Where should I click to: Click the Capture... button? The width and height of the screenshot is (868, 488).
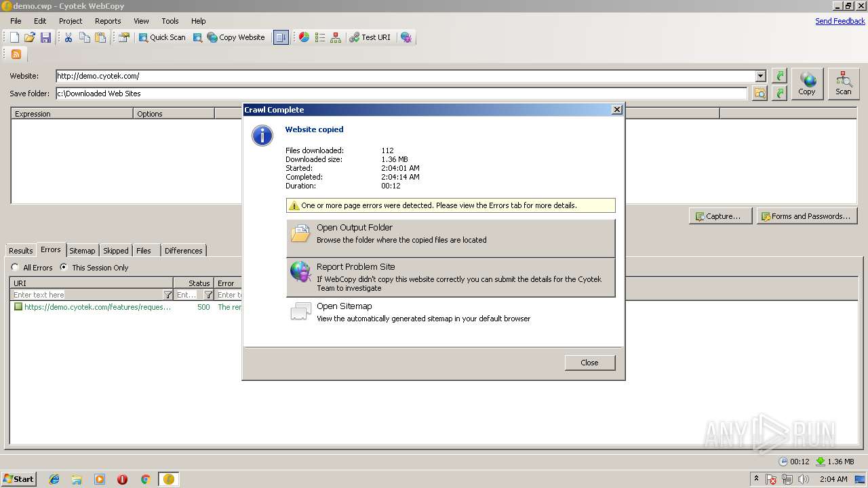tap(720, 216)
